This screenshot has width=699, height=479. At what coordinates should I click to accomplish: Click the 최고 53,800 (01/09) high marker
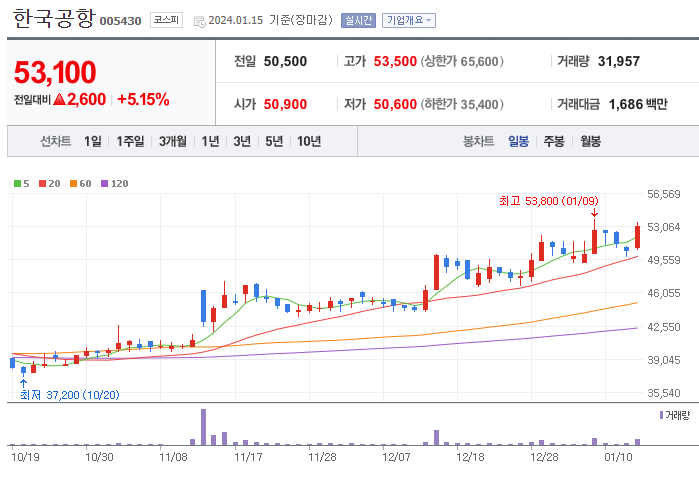coord(548,201)
